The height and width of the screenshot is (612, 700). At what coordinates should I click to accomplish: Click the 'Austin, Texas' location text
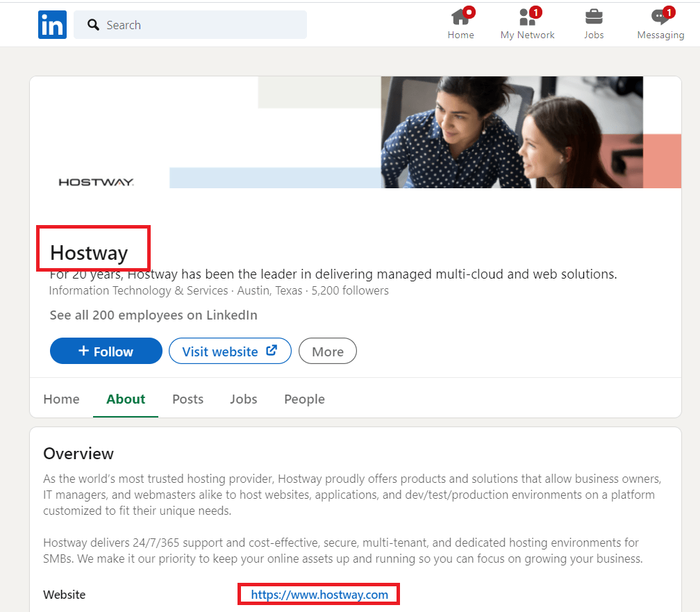(x=269, y=290)
